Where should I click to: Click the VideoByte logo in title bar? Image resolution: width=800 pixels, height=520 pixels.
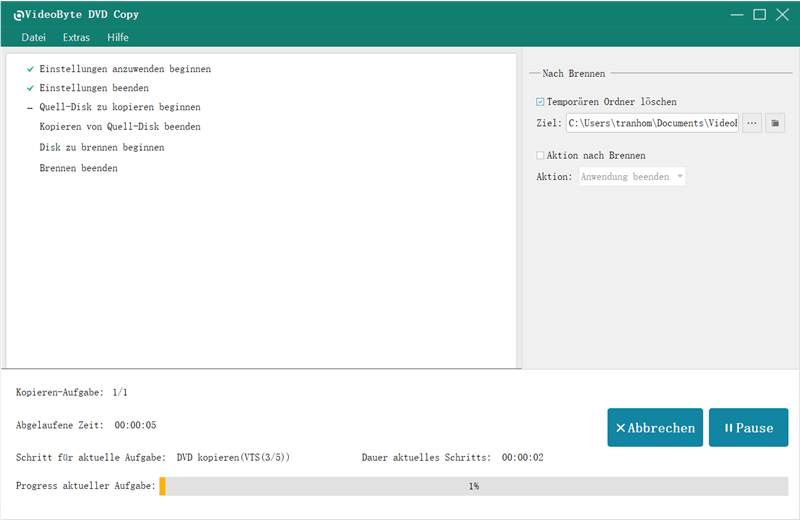pyautogui.click(x=18, y=15)
